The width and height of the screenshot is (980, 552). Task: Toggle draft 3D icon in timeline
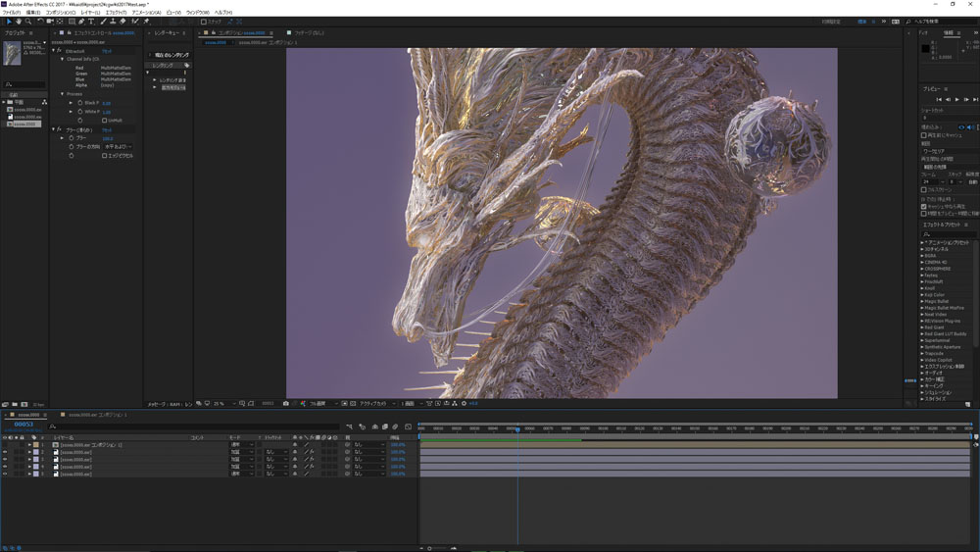[x=362, y=427]
